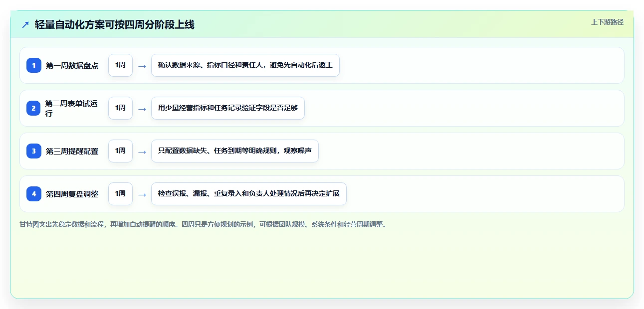
Task: Click the 用少量经营指标和任务记录验证 description box
Action: (x=228, y=108)
